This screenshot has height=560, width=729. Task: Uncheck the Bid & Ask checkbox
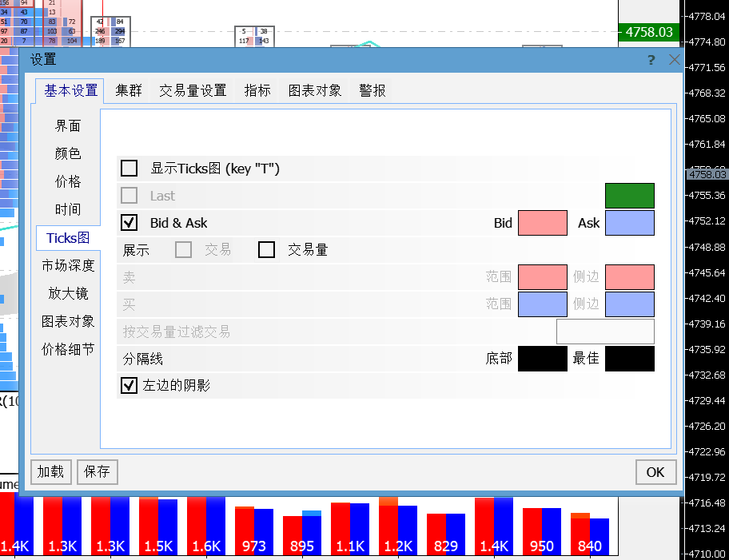pyautogui.click(x=129, y=223)
